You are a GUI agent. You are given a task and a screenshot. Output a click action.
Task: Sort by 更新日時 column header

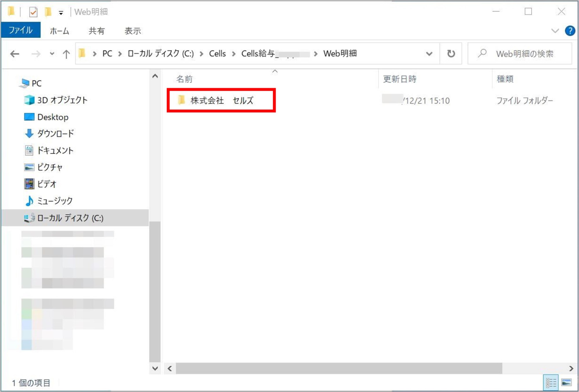[x=400, y=79]
